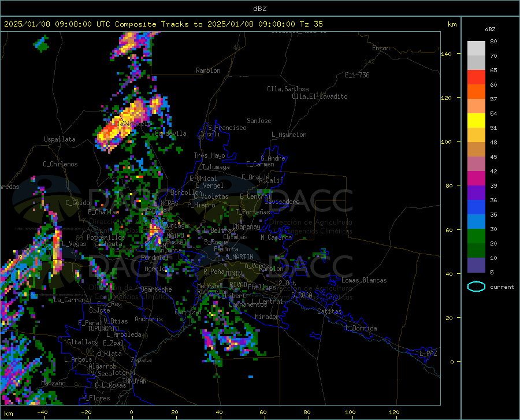Click the 'E_Carmen' map label

[260, 164]
